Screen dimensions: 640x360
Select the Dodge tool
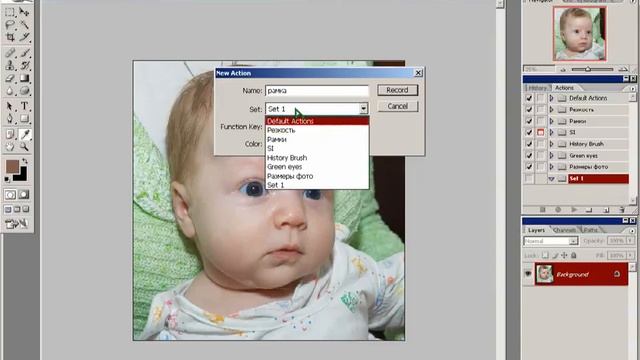(x=24, y=90)
